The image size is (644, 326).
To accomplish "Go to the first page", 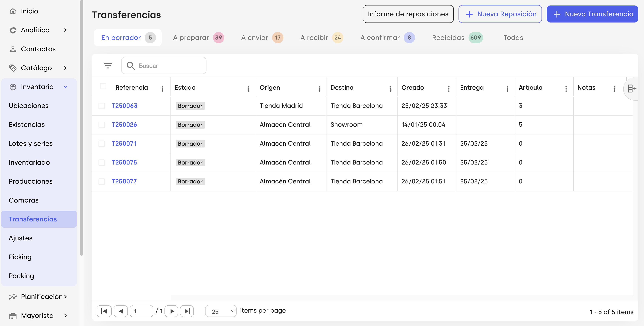I will (x=104, y=311).
